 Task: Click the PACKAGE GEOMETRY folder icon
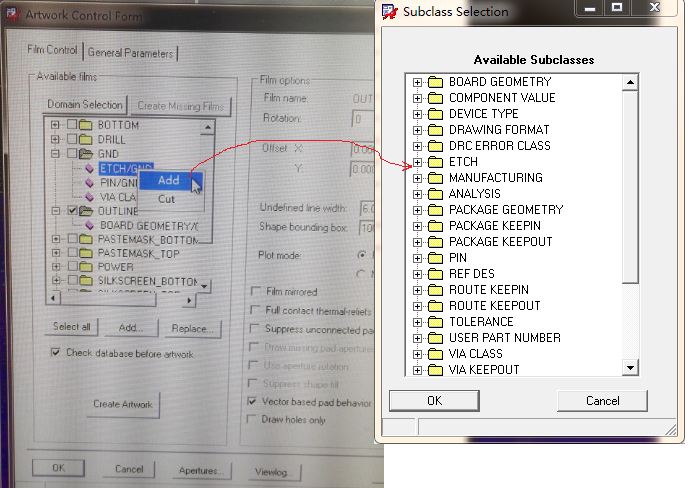[x=436, y=210]
